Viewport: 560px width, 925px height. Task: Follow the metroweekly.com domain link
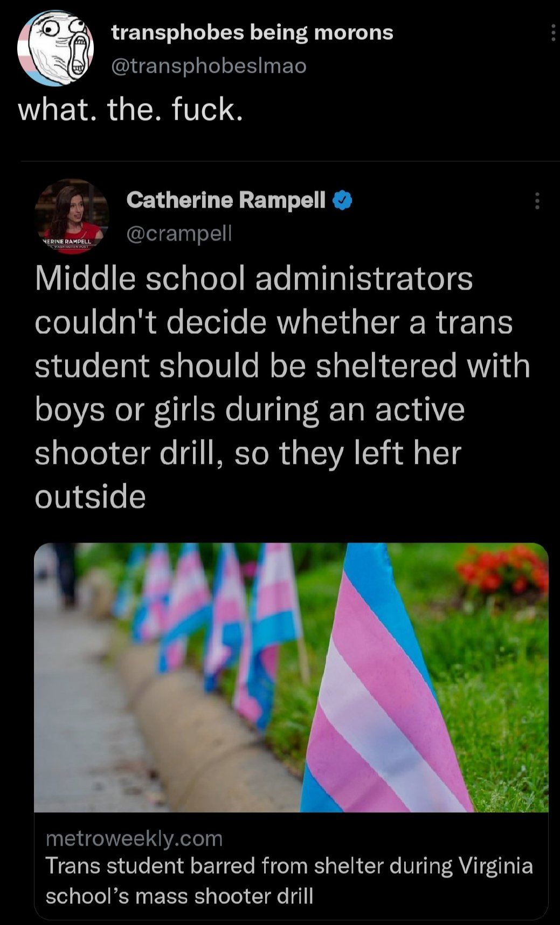tap(134, 839)
